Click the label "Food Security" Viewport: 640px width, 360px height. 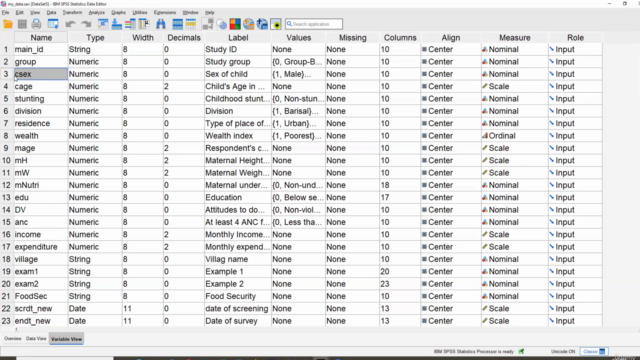click(x=231, y=296)
